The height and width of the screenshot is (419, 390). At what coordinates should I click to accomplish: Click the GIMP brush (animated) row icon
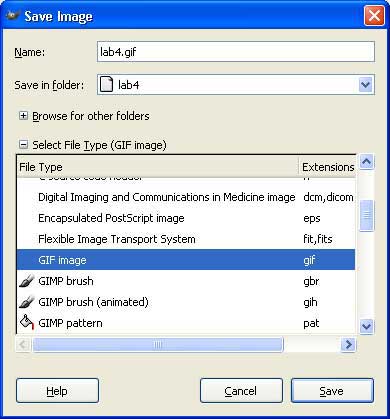[26, 302]
